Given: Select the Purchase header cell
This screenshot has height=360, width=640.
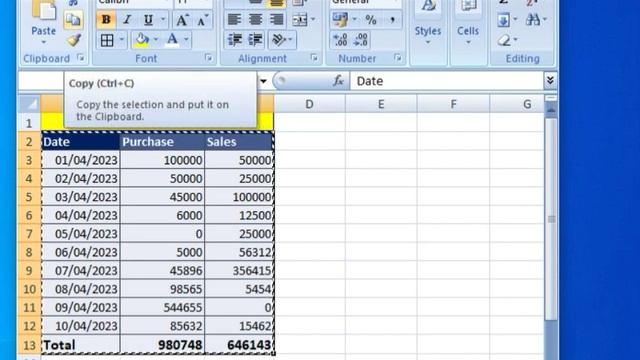Looking at the screenshot, I should pyautogui.click(x=162, y=142).
